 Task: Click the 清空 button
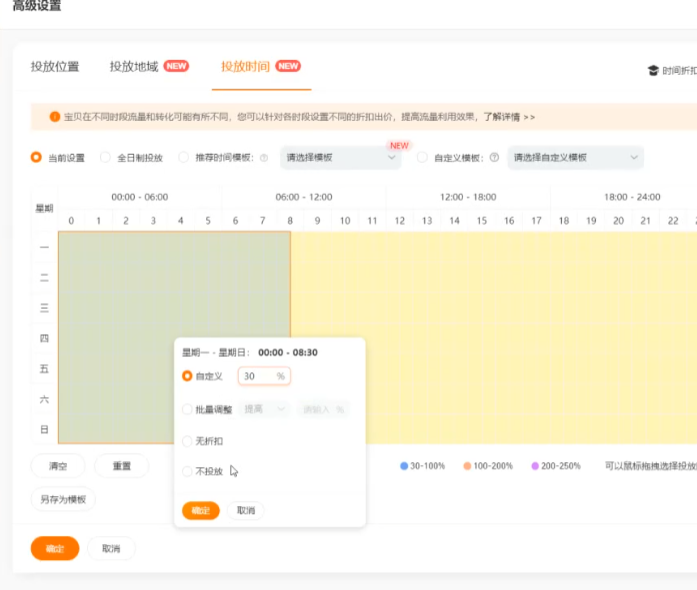(x=57, y=466)
